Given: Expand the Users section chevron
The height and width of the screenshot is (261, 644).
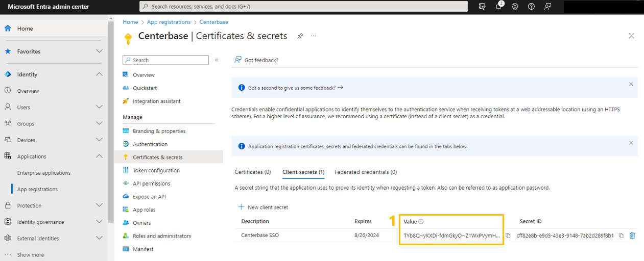Looking at the screenshot, I should click(100, 107).
